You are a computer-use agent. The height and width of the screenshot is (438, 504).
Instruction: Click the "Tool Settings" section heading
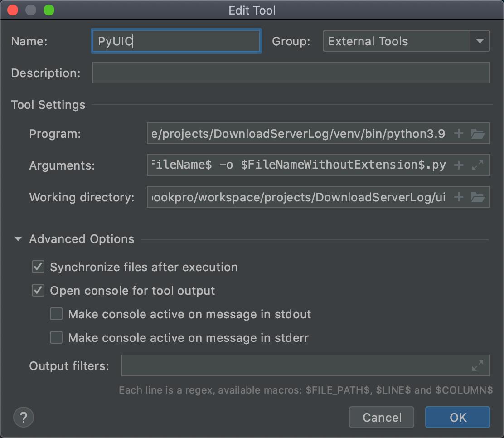pos(48,105)
